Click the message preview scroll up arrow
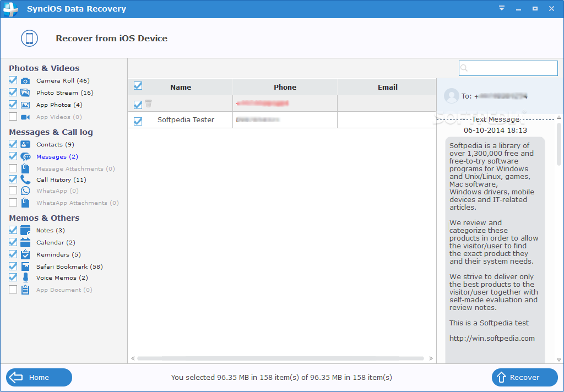 558,118
